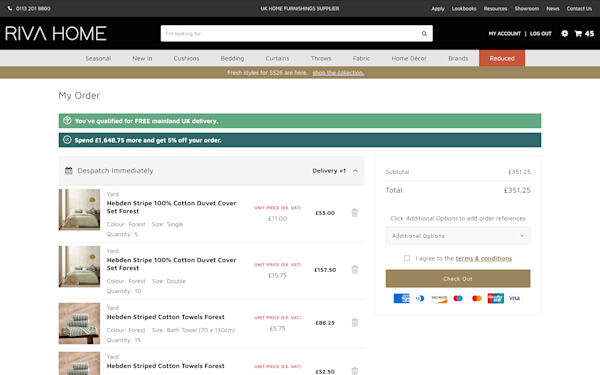
Task: Open the Curtains menu
Action: pos(277,58)
